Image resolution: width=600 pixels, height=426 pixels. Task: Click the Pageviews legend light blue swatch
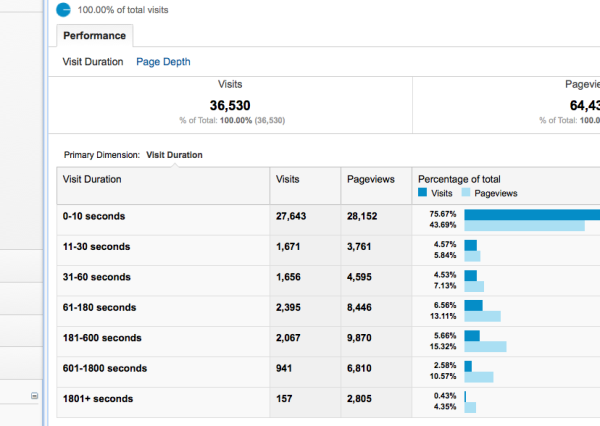[x=466, y=193]
